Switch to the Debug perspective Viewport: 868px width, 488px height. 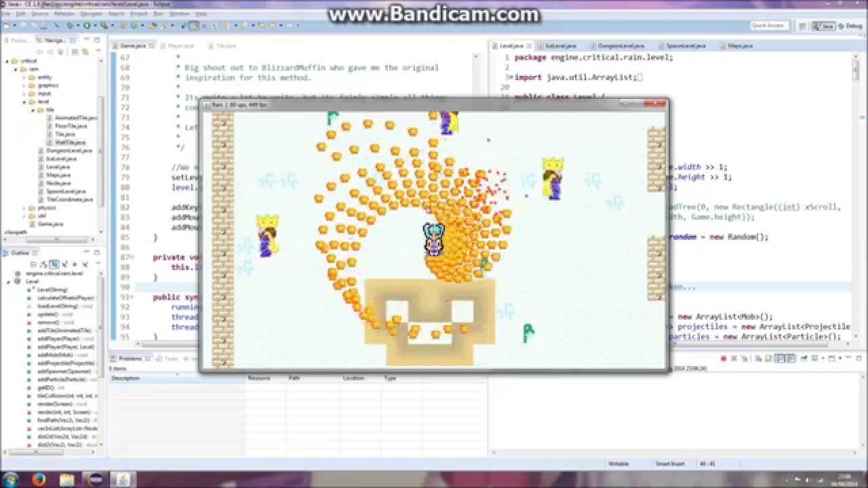pyautogui.click(x=850, y=26)
